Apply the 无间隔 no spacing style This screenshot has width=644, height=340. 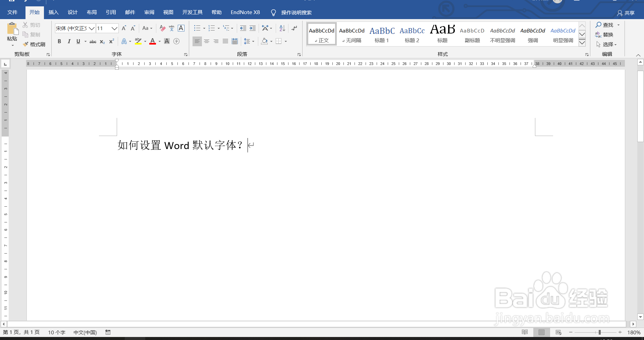[352, 34]
